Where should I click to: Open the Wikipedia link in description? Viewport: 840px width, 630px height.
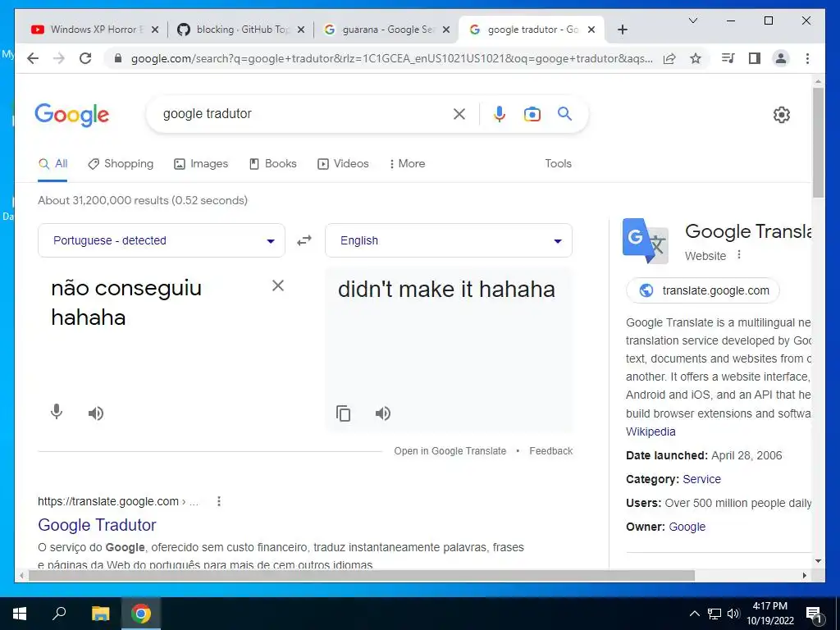click(651, 431)
